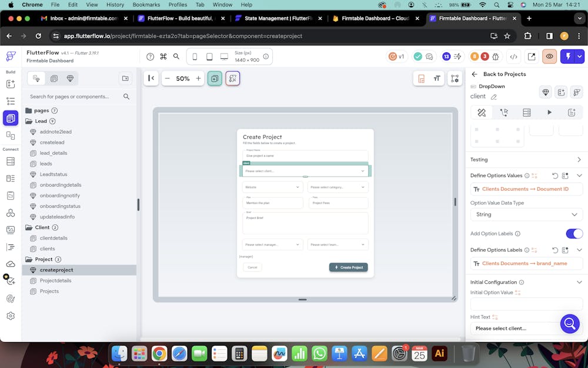Open project in new window icon
Image resolution: width=588 pixels, height=368 pixels.
coord(532,57)
